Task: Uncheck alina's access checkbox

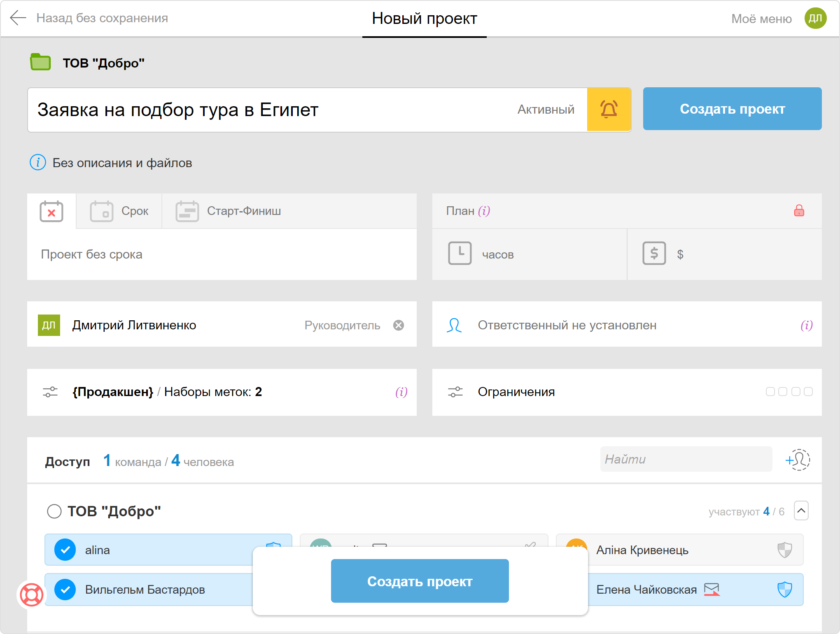Action: (x=65, y=550)
